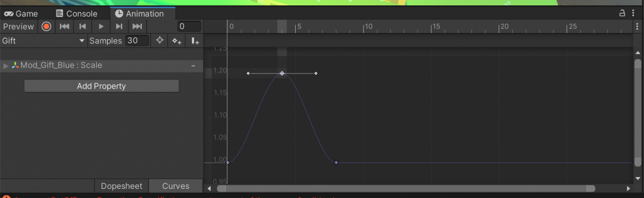Click the red error message icon
The image size is (644, 198).
point(6,197)
